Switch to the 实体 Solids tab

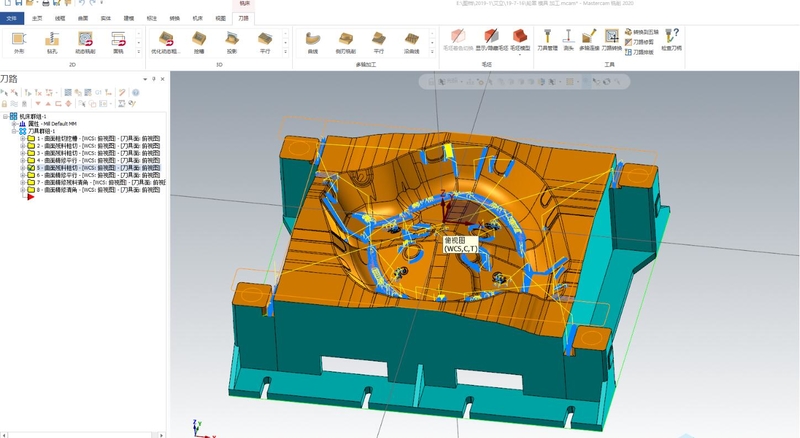106,18
